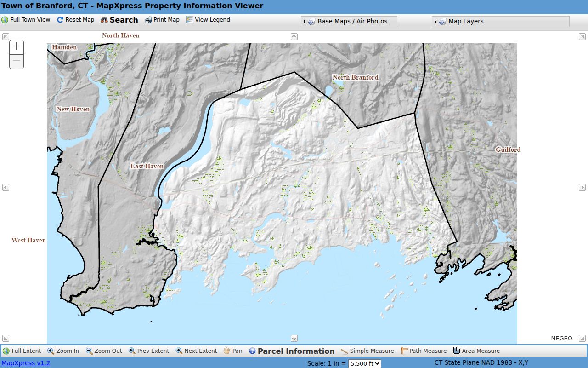Select the Zoom Out tool in bottom toolbar
The height and width of the screenshot is (368, 588).
tap(104, 351)
